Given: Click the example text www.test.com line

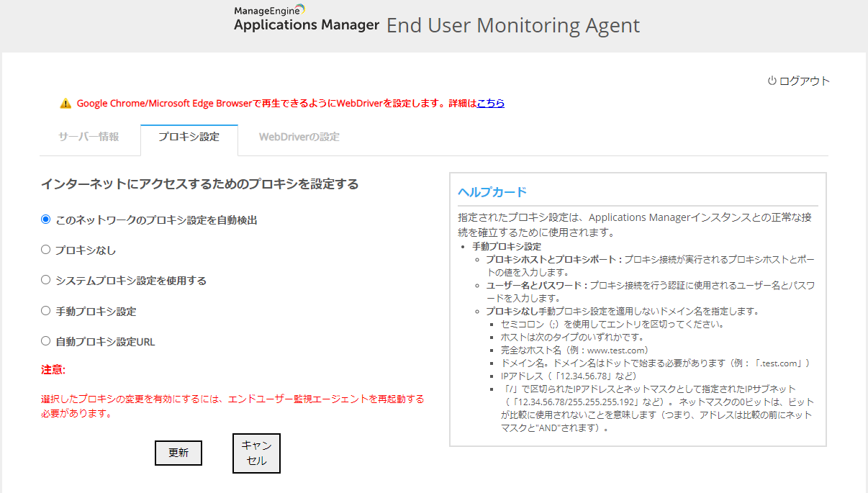Looking at the screenshot, I should [x=575, y=350].
